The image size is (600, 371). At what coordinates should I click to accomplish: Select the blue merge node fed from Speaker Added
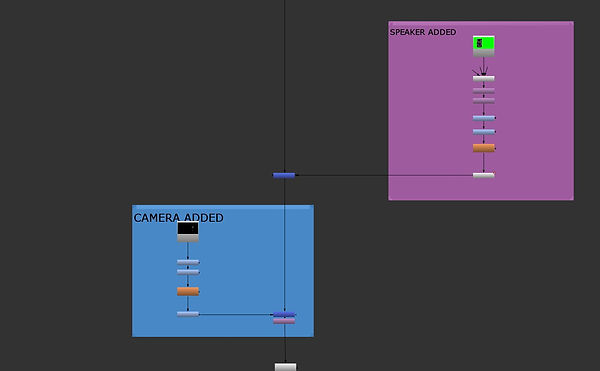coord(284,175)
